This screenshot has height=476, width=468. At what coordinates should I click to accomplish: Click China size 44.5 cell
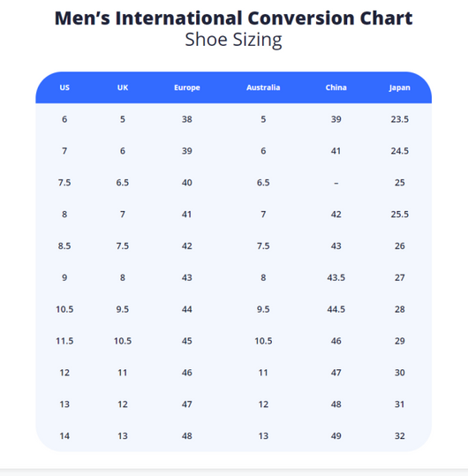click(336, 309)
